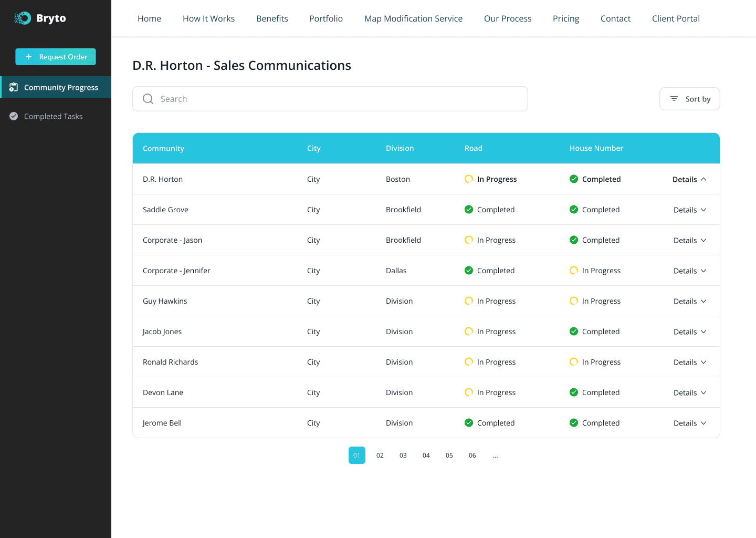This screenshot has width=756, height=538.
Task: Open the Contact page
Action: [615, 18]
